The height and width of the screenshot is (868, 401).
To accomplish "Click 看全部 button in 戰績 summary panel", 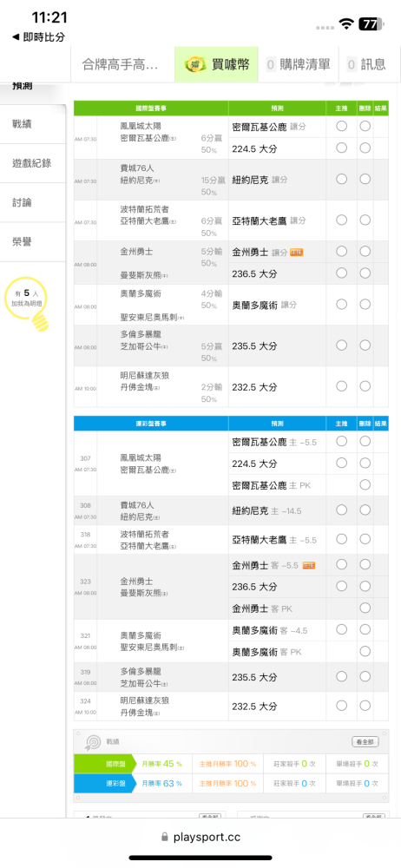I will (365, 741).
